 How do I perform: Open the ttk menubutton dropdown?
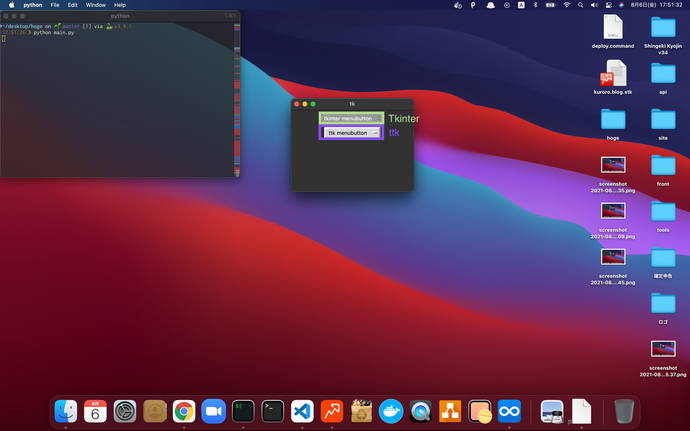(x=352, y=133)
